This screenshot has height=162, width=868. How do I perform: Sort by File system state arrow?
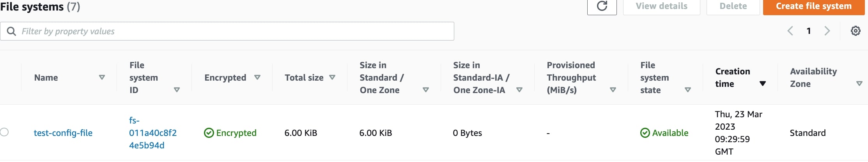[688, 90]
